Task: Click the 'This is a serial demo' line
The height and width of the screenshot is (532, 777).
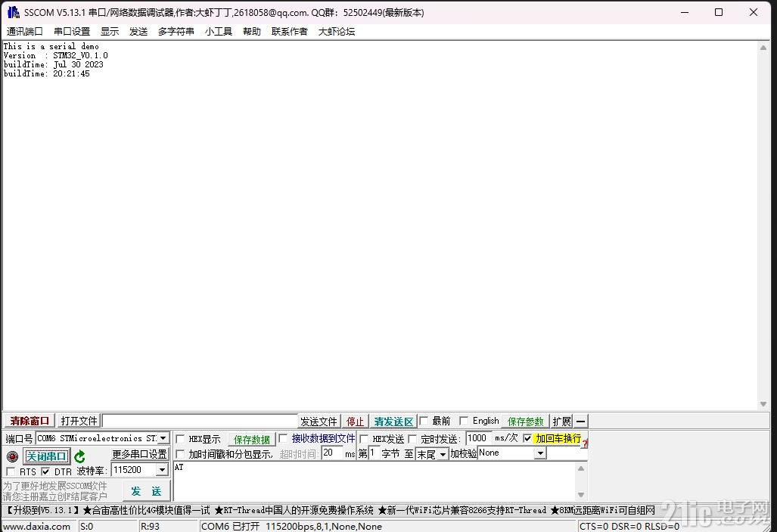Action: click(51, 46)
